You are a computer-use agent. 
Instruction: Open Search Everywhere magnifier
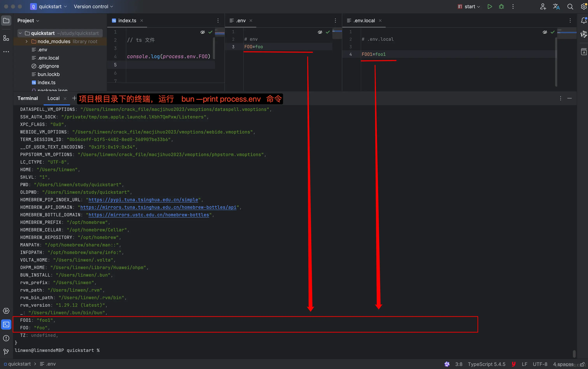click(570, 7)
